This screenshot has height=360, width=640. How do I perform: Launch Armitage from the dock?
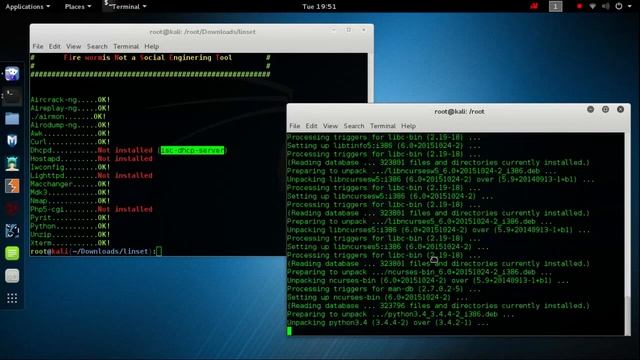(12, 164)
